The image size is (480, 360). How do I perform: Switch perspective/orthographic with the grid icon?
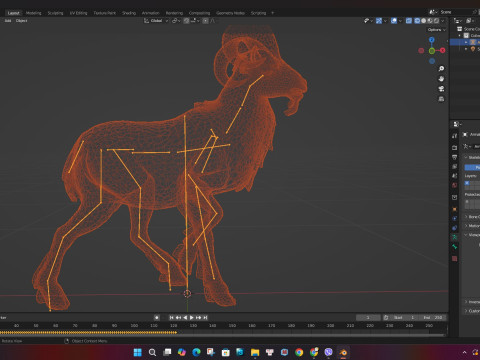[441, 99]
